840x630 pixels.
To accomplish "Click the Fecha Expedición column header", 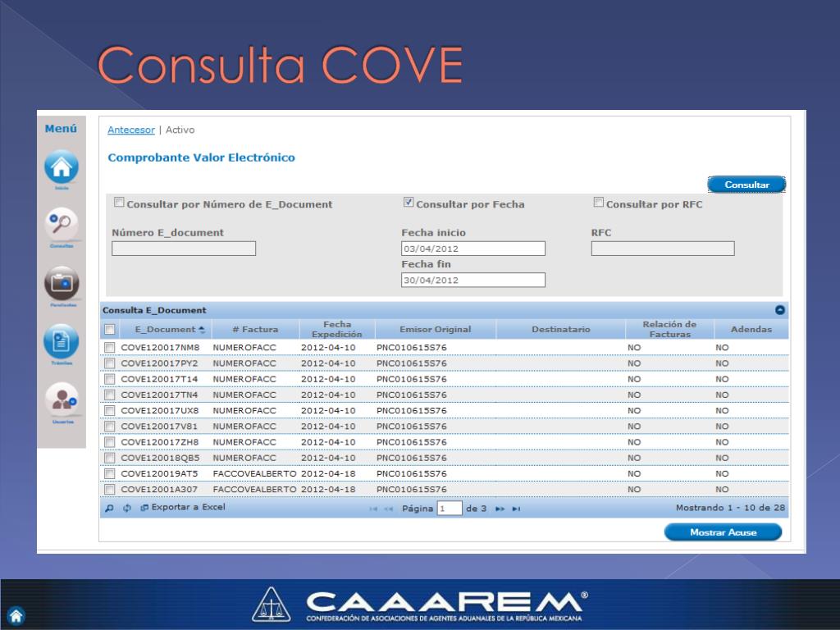I will click(x=337, y=330).
